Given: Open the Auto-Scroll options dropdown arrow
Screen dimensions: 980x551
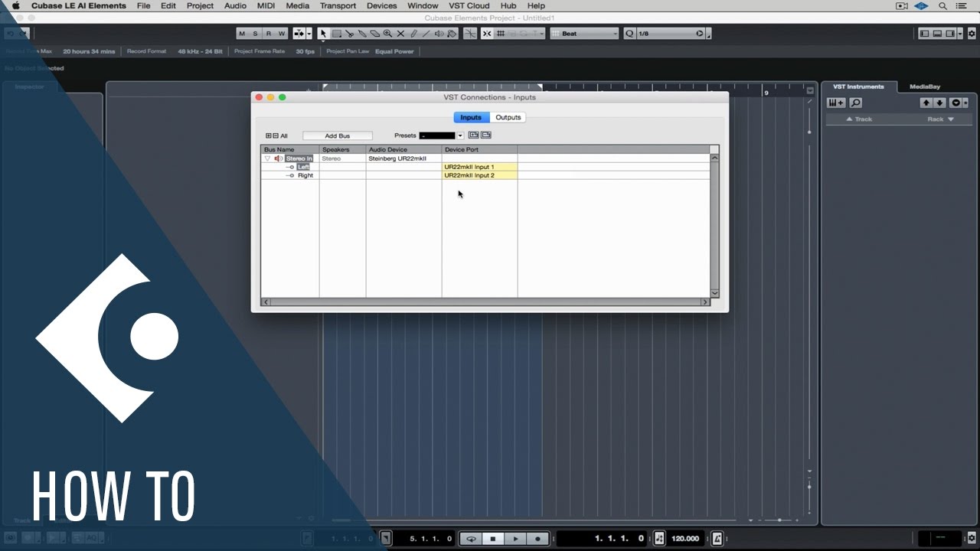Looking at the screenshot, I should tap(309, 34).
